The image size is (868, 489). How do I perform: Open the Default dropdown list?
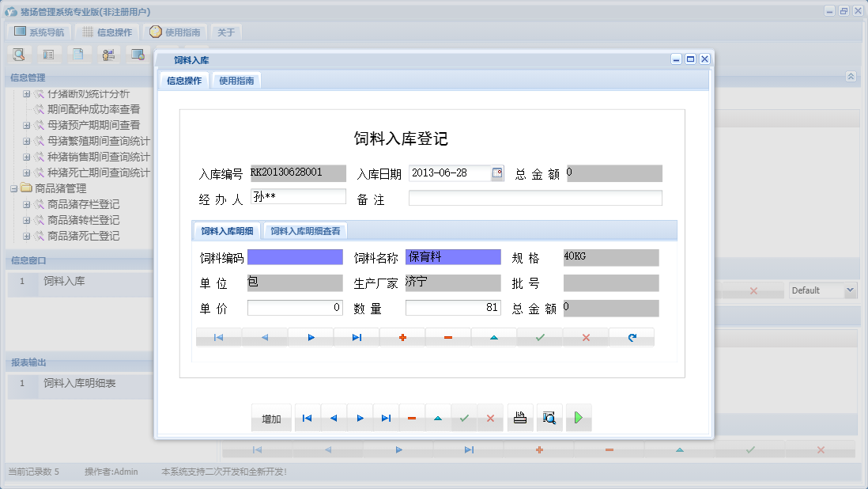point(850,290)
